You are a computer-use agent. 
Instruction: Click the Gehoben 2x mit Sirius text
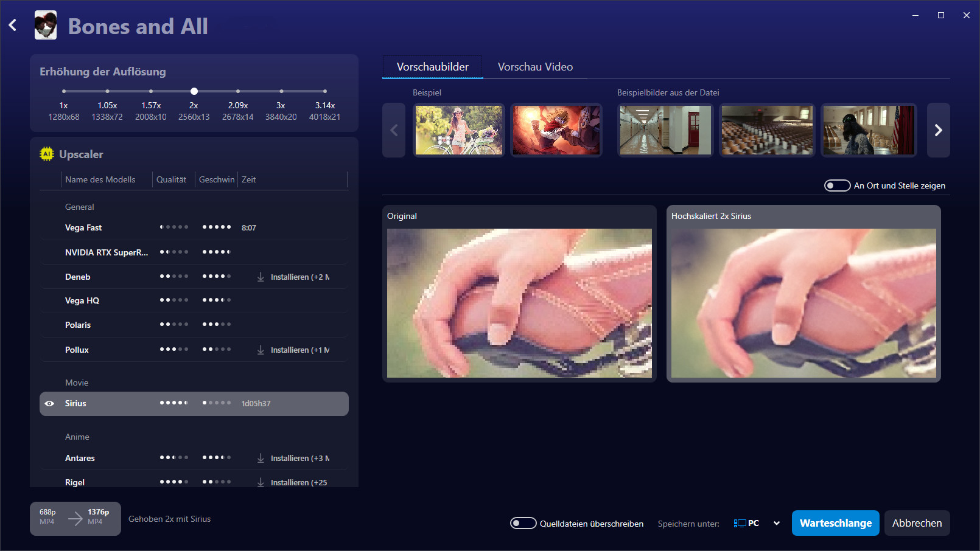click(x=170, y=519)
